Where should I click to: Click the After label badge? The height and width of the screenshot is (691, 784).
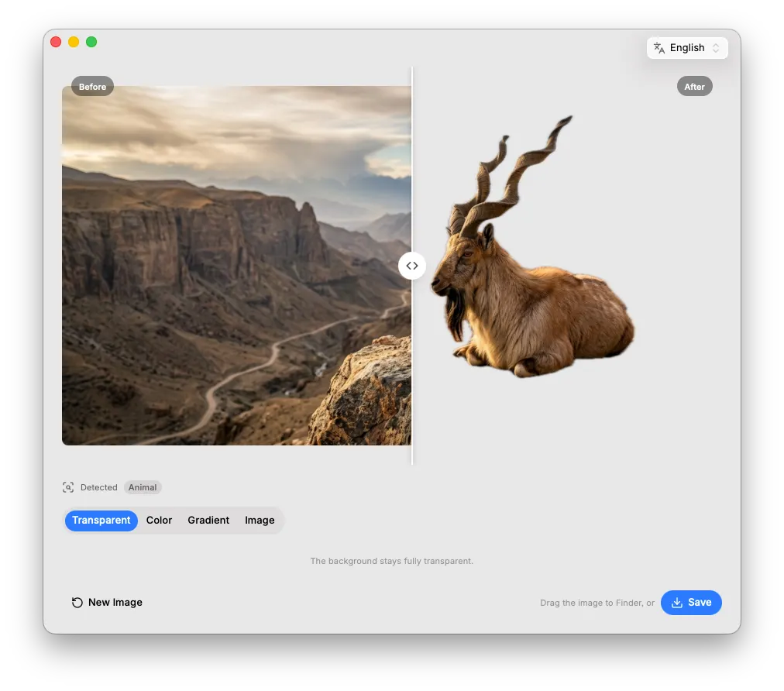[x=694, y=87]
